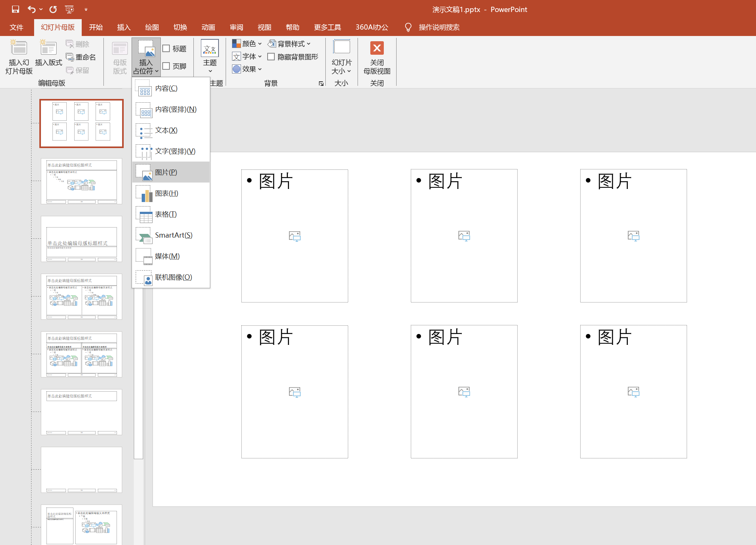Screen dimensions: 756x545
Task: Select Picture (P) placeholder menu entry
Action: [166, 172]
